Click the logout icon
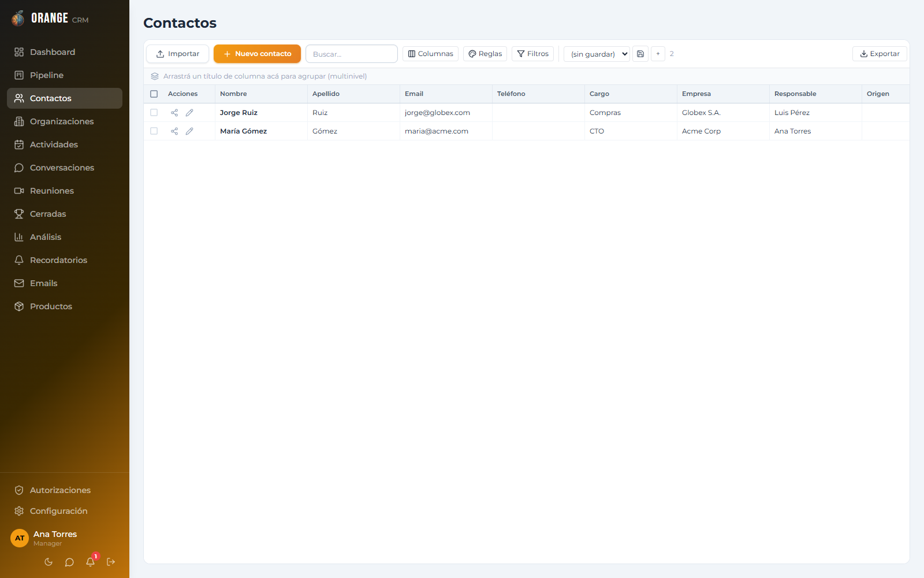 111,562
